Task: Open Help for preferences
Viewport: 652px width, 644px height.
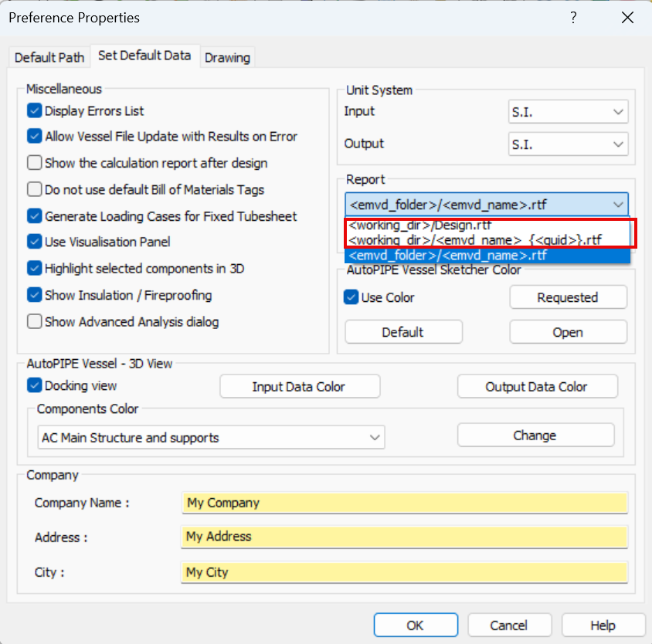Action: pos(603,625)
